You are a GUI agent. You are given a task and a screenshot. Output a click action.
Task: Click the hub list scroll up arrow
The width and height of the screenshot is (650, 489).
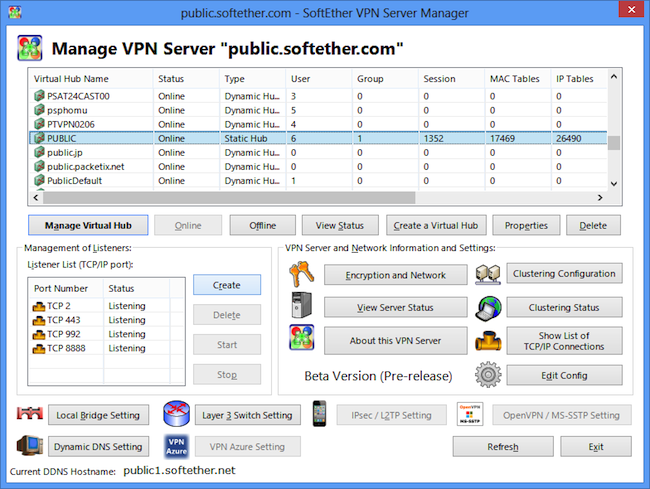click(614, 77)
